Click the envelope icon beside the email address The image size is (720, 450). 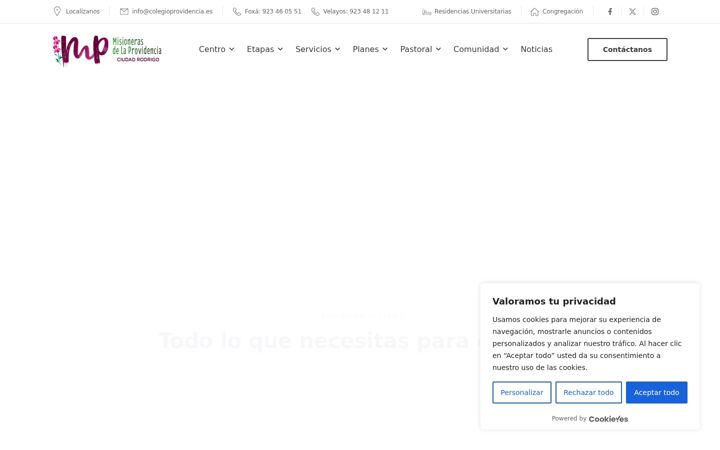pos(124,11)
